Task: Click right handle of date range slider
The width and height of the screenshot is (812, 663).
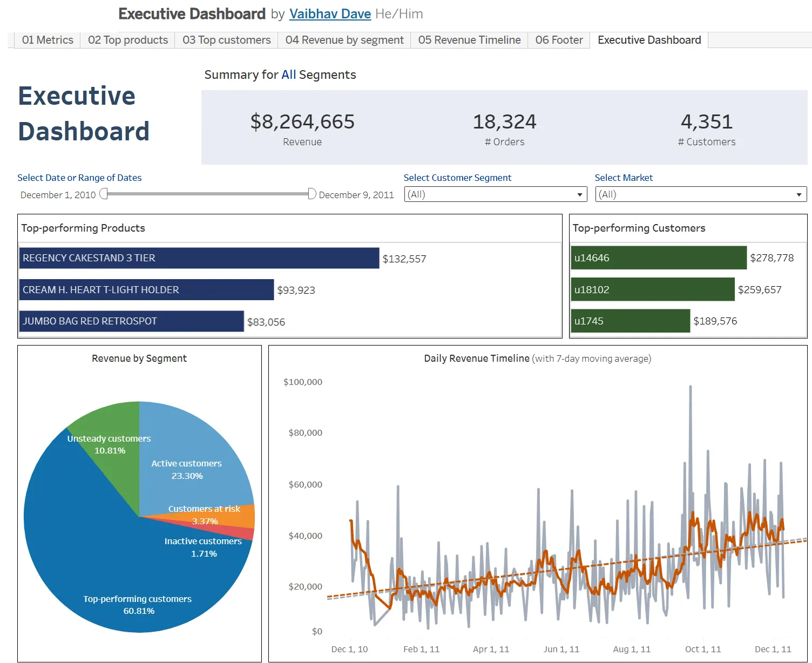Action: coord(312,194)
